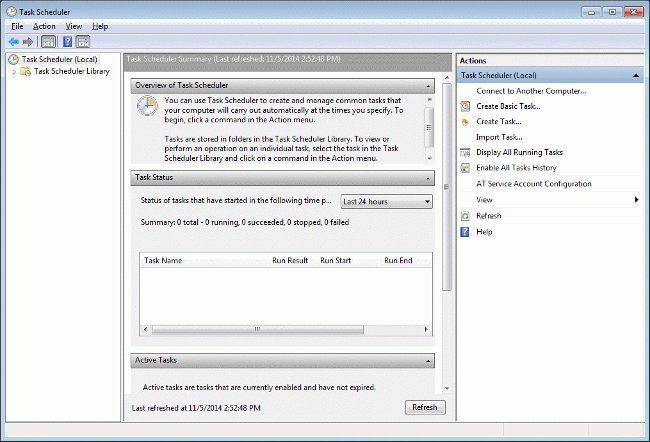This screenshot has width=650, height=442.
Task: Open the Help menu
Action: click(100, 26)
